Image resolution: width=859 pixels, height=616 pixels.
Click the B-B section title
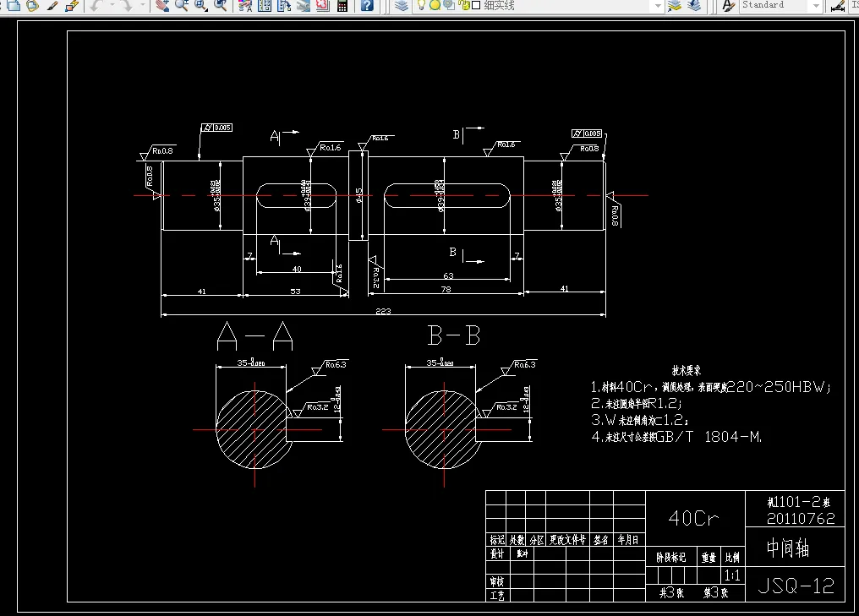pos(454,335)
